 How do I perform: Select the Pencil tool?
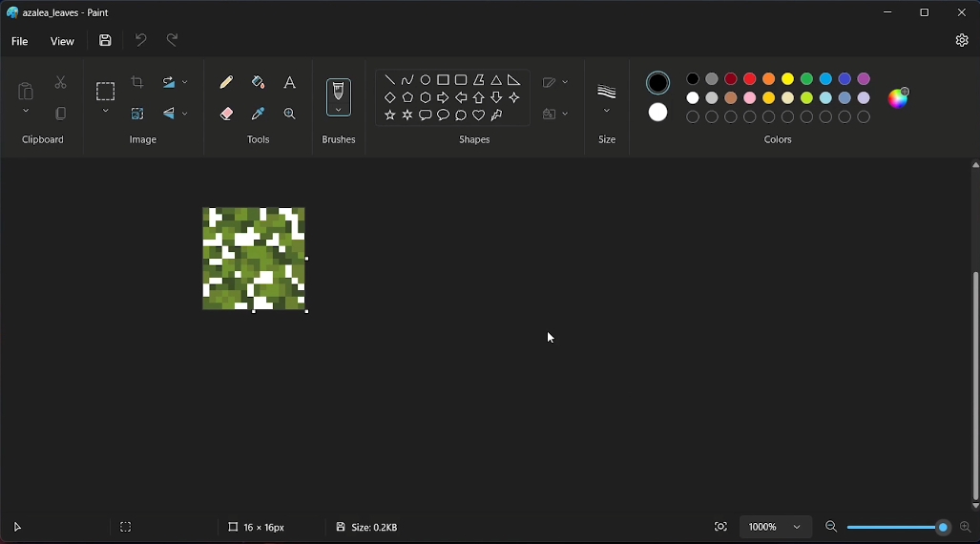[x=226, y=83]
